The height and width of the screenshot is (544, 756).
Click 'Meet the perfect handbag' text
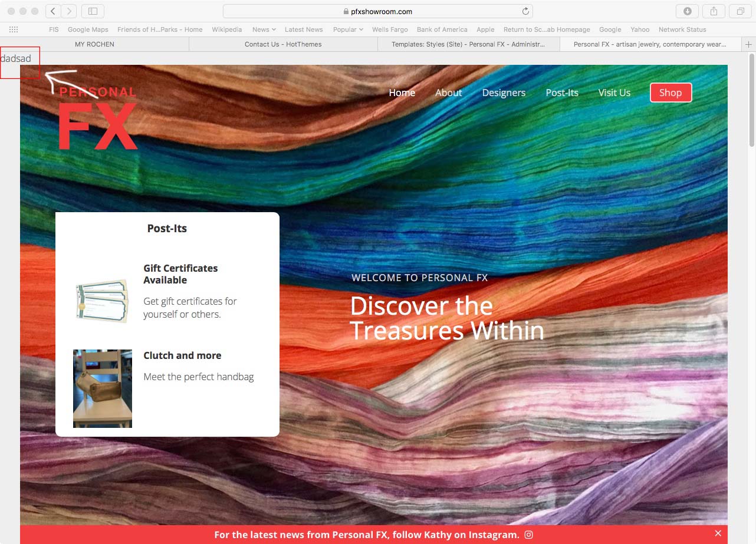tap(199, 377)
